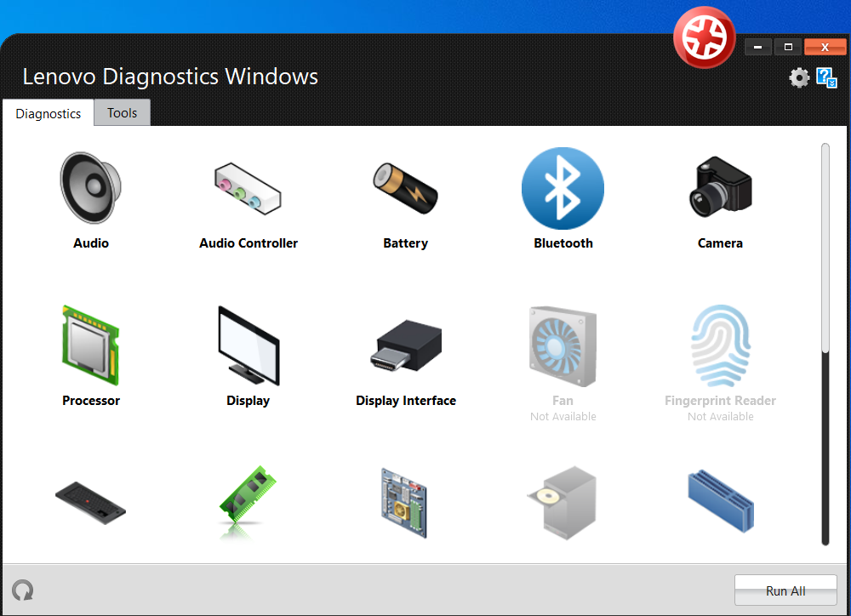Select the Processor chip icon
The width and height of the screenshot is (851, 616).
(91, 345)
